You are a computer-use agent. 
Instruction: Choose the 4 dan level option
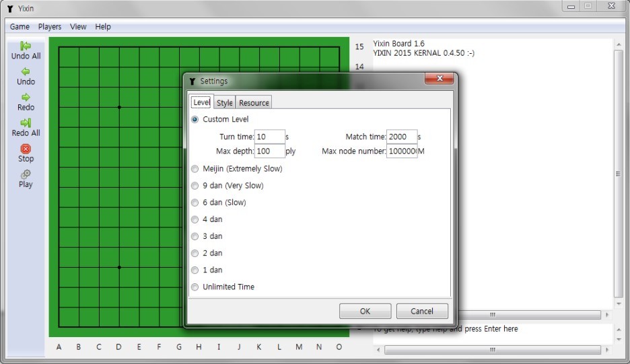195,219
